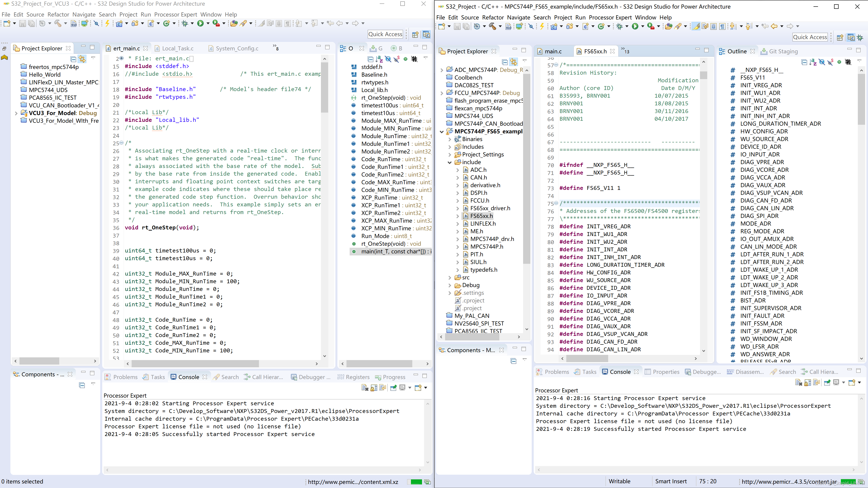
Task: Click Show Whitespace Characters paragraph icon in FS65xx.h window
Action: coord(722,26)
